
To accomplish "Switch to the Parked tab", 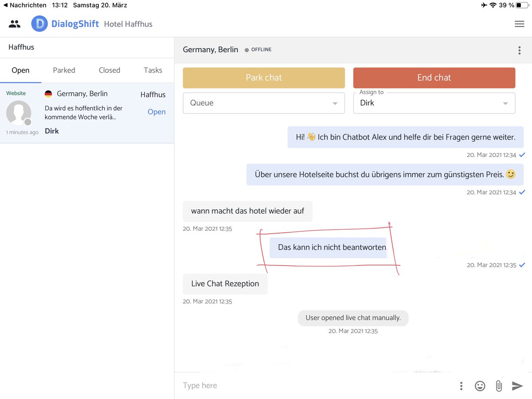I will tap(64, 70).
